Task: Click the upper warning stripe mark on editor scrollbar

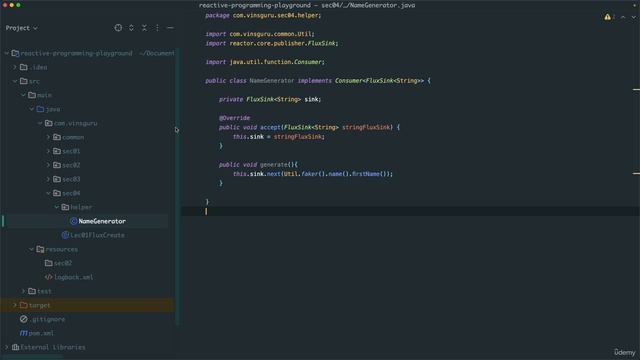Action: (x=636, y=89)
